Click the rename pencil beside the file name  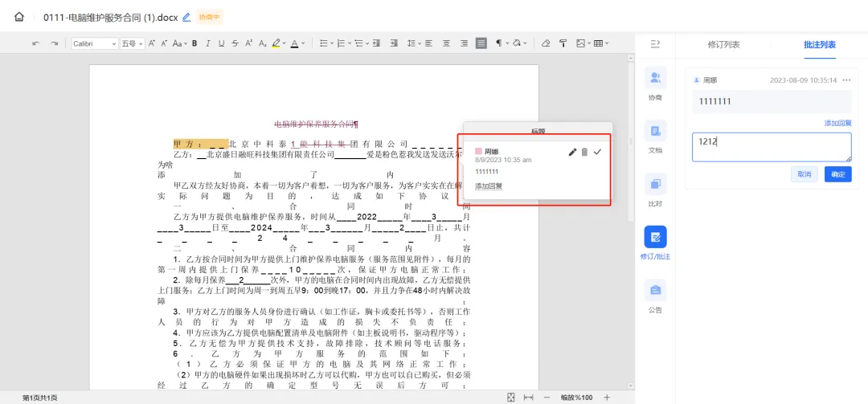[186, 17]
